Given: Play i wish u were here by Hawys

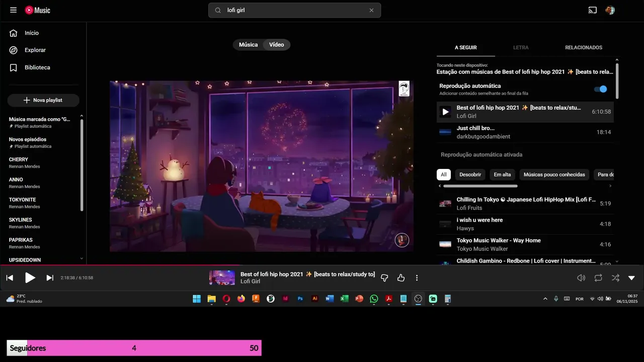Looking at the screenshot, I should [x=525, y=224].
